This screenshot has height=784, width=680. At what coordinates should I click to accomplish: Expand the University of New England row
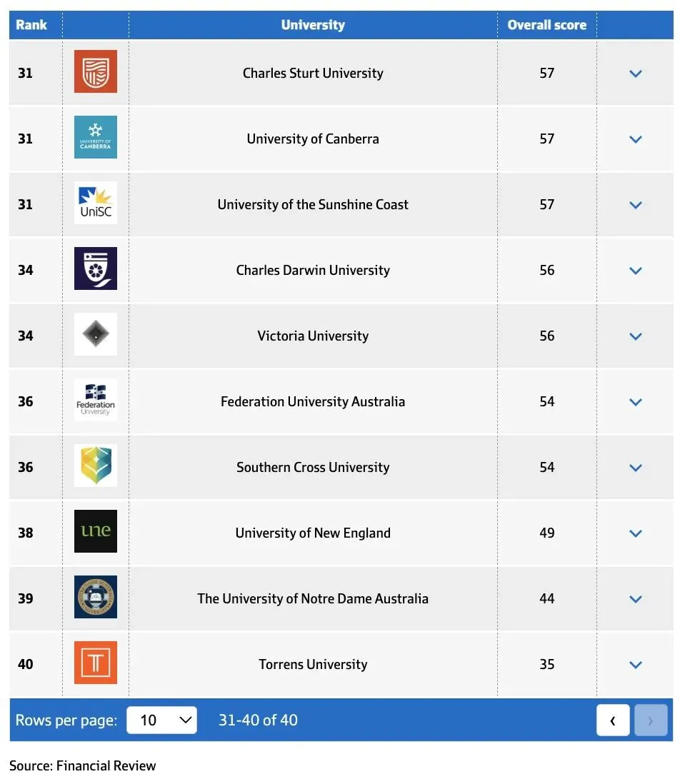[x=636, y=533]
